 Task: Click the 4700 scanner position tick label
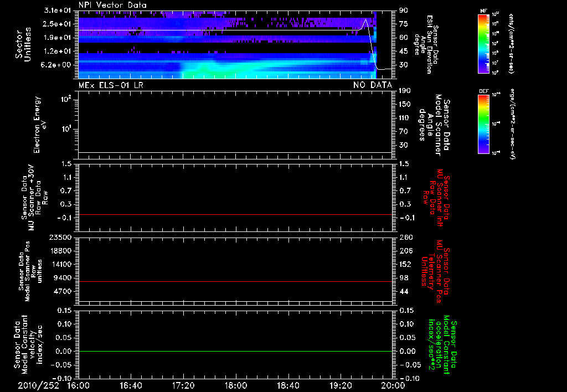tap(63, 291)
